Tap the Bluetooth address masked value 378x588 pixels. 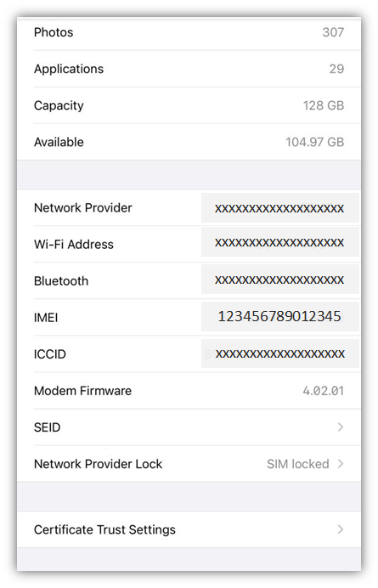279,280
